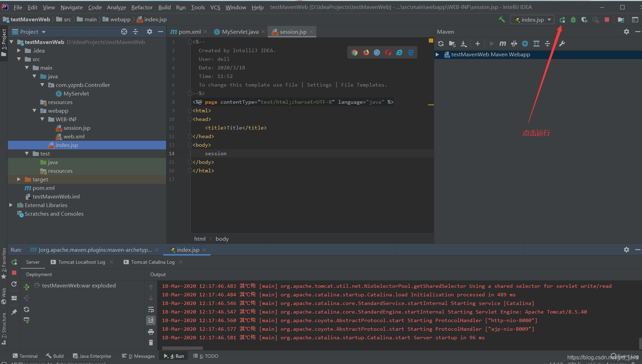
Task: Open page in Edge browser icon
Action: click(411, 53)
